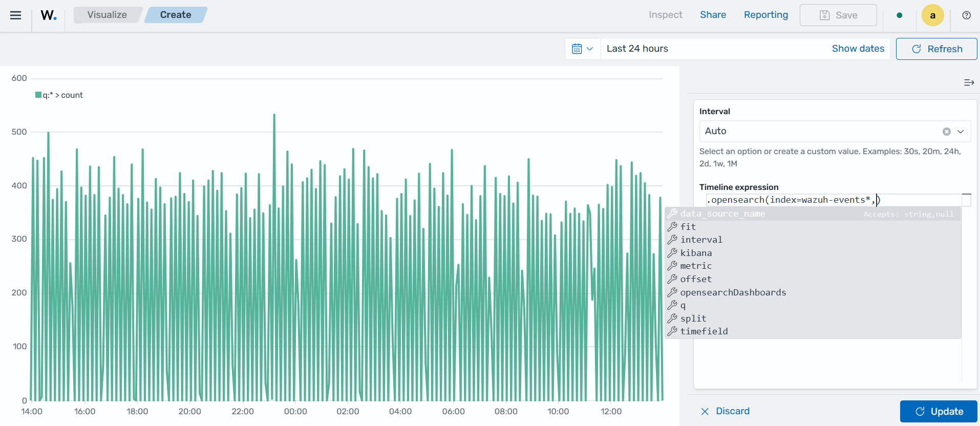Screen dimensions: 980x426
Task: Open the help icon menu
Action: click(x=966, y=15)
